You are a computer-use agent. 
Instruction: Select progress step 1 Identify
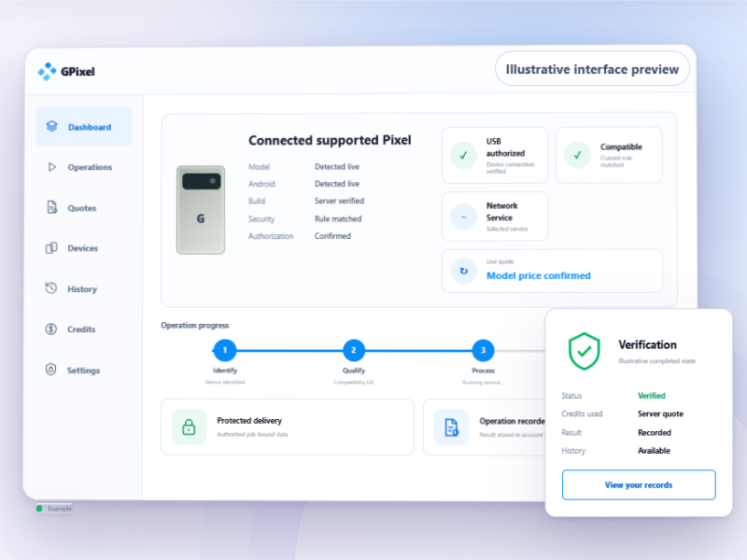click(x=225, y=351)
